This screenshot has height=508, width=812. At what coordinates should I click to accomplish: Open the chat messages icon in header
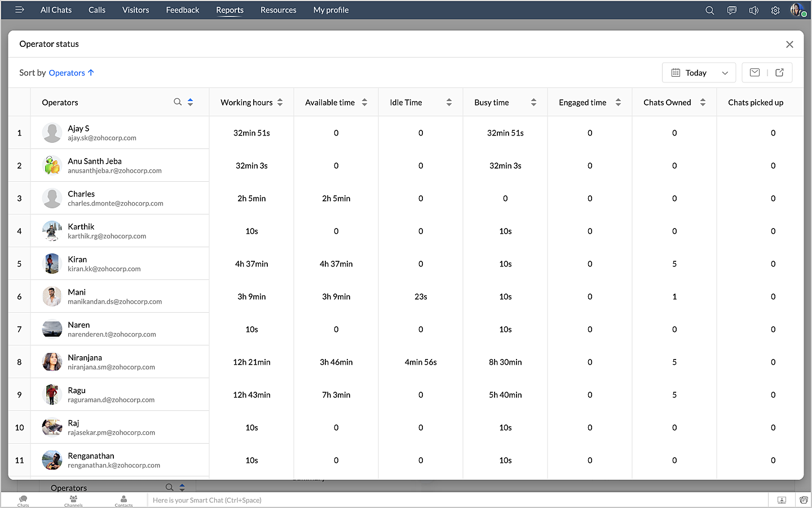(731, 10)
